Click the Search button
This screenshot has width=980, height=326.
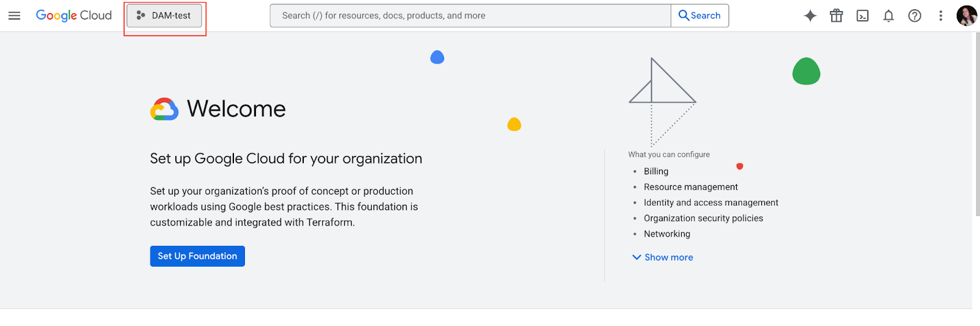point(699,16)
